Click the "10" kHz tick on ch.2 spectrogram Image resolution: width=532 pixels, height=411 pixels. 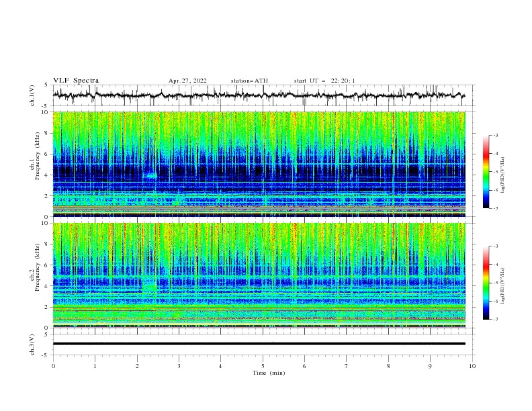[x=45, y=223]
